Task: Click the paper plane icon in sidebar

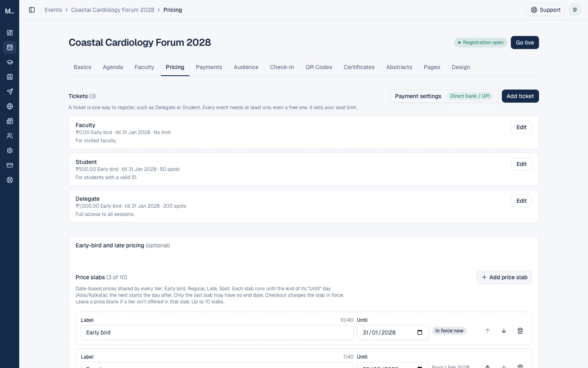Action: tap(10, 92)
